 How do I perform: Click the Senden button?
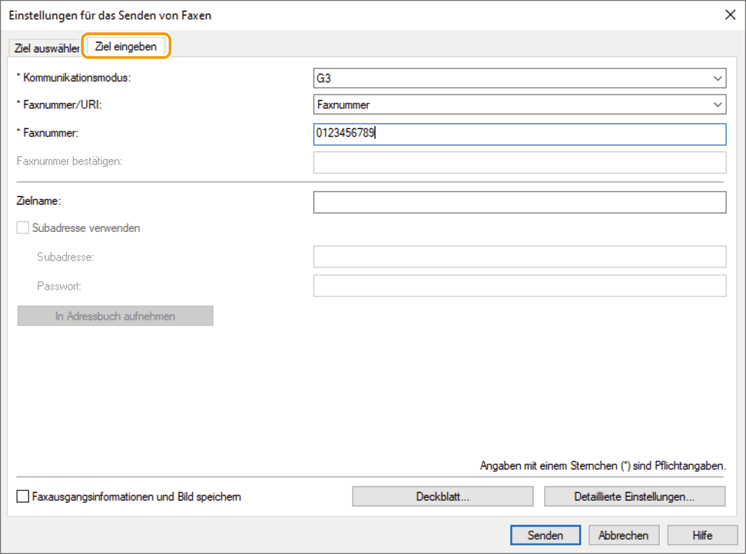pos(544,535)
